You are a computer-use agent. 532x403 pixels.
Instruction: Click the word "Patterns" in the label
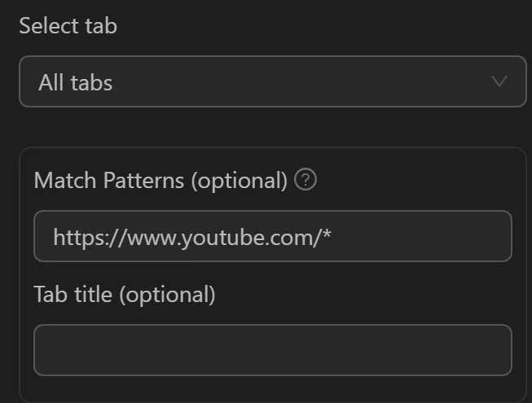tap(145, 181)
